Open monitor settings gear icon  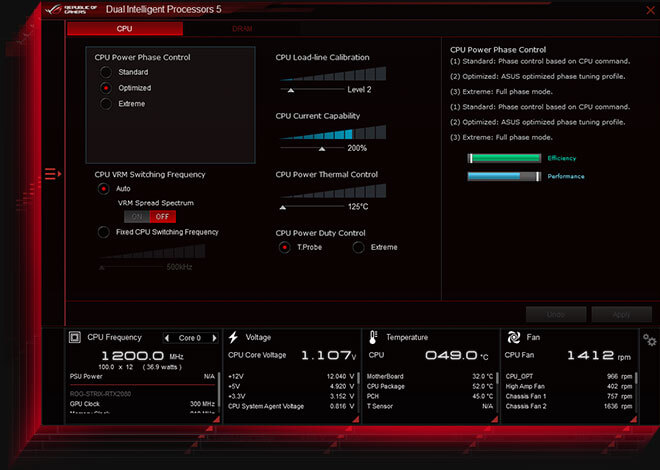(649, 340)
